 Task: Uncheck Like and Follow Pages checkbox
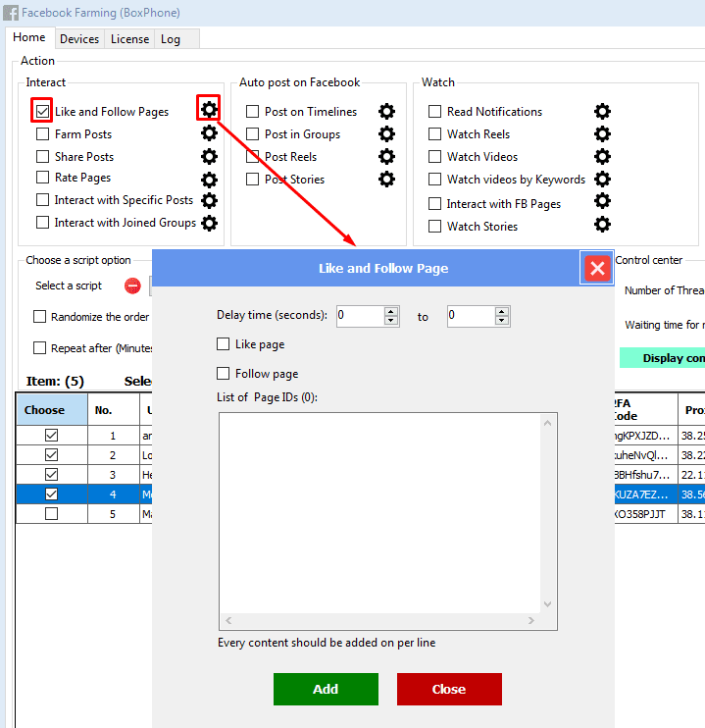pos(42,112)
